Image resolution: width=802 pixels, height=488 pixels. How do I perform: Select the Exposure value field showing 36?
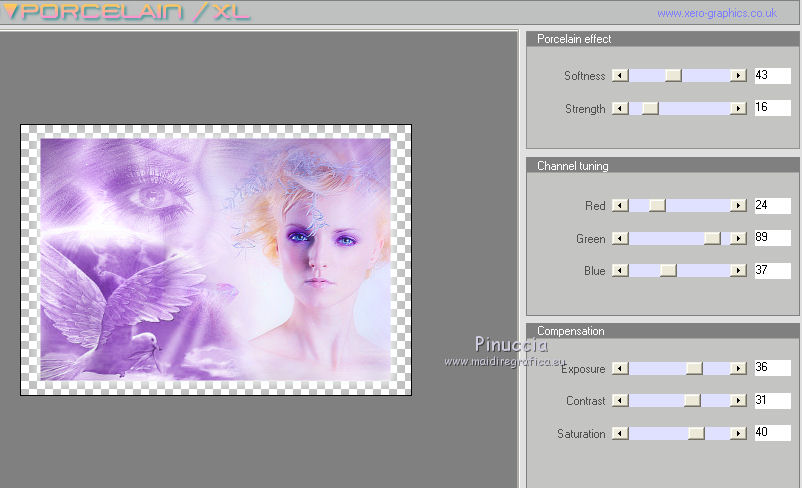(x=773, y=368)
